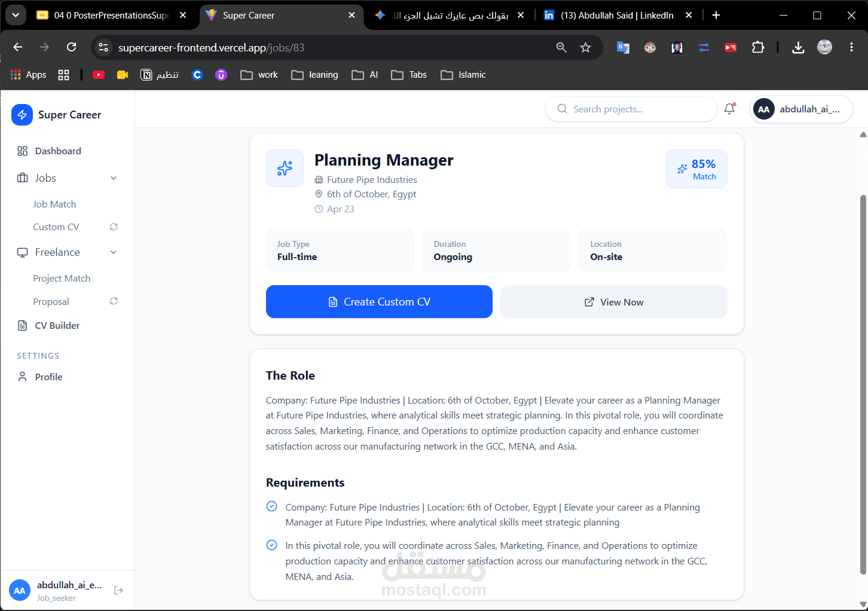868x611 pixels.
Task: Open the Apps bookmark shortcut
Action: [29, 75]
